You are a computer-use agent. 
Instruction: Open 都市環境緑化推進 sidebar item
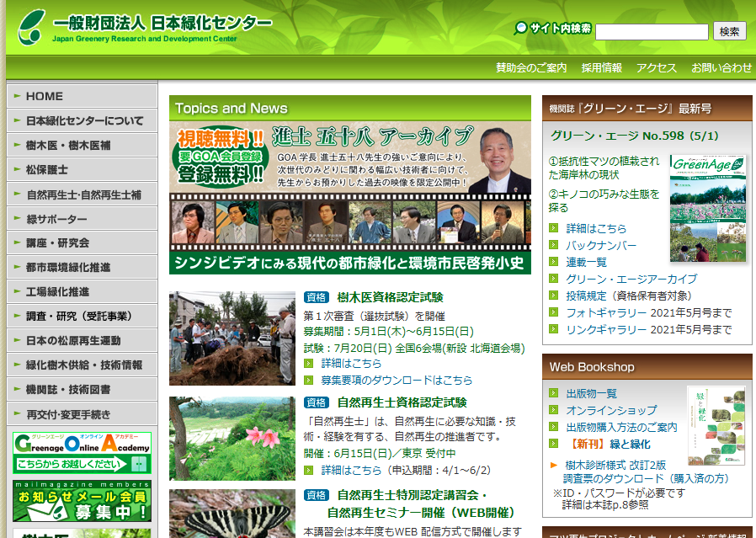82,267
